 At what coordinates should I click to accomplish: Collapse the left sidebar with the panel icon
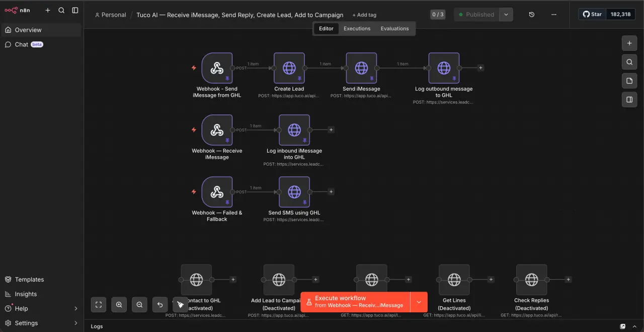75,10
